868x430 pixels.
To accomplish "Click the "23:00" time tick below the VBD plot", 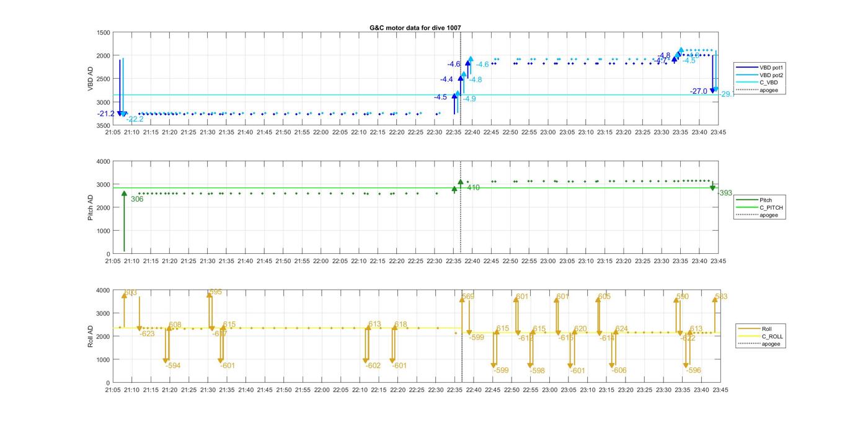I will (548, 132).
